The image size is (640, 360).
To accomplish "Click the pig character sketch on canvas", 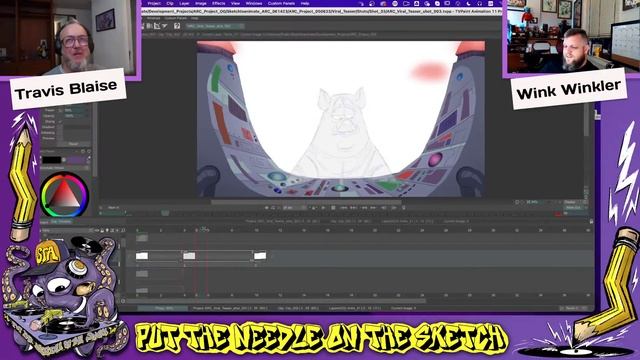I will pyautogui.click(x=342, y=133).
